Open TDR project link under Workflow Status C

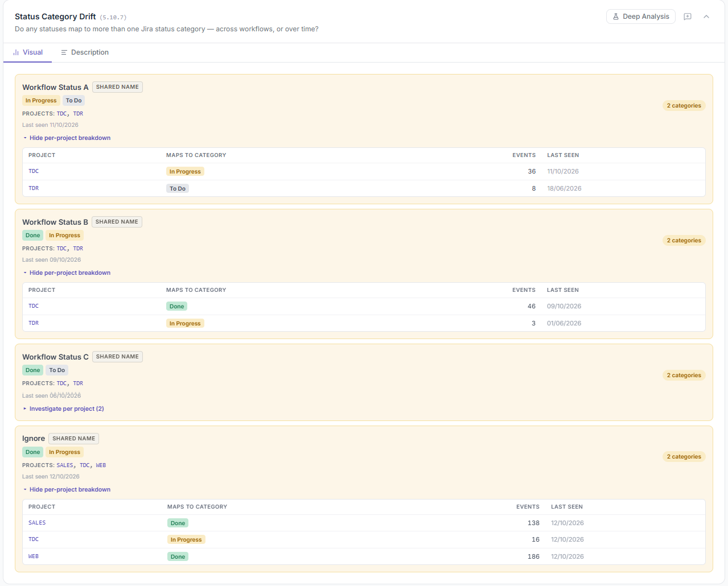[78, 383]
